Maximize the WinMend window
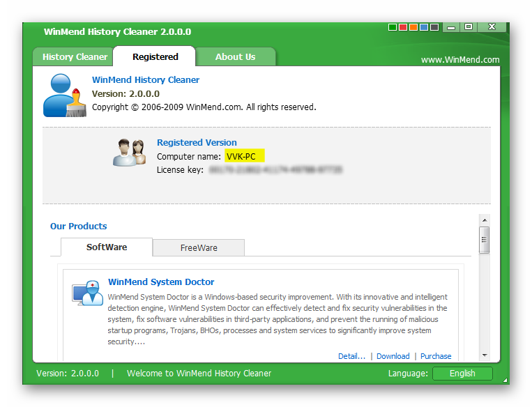 click(x=469, y=26)
